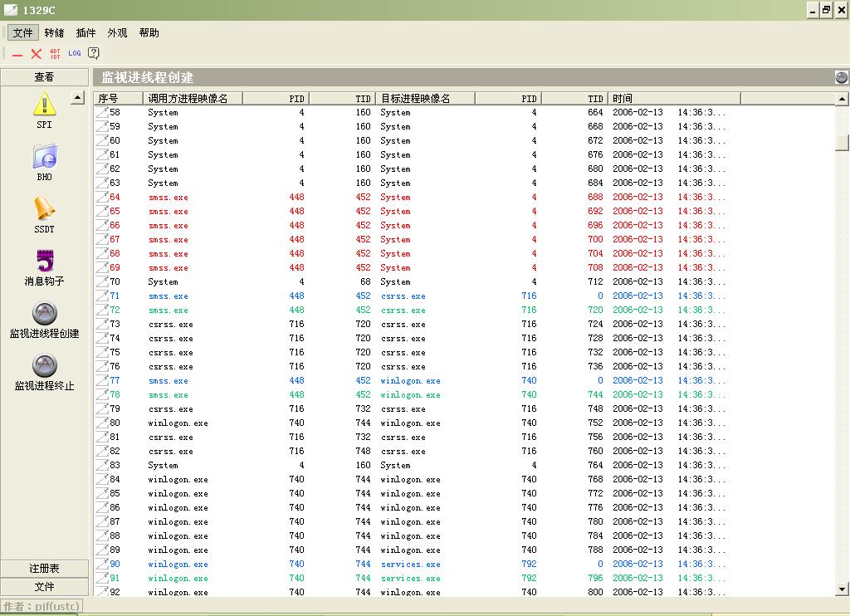Click the list's vertical scrollbar up arrow
This screenshot has width=850, height=616.
point(843,98)
